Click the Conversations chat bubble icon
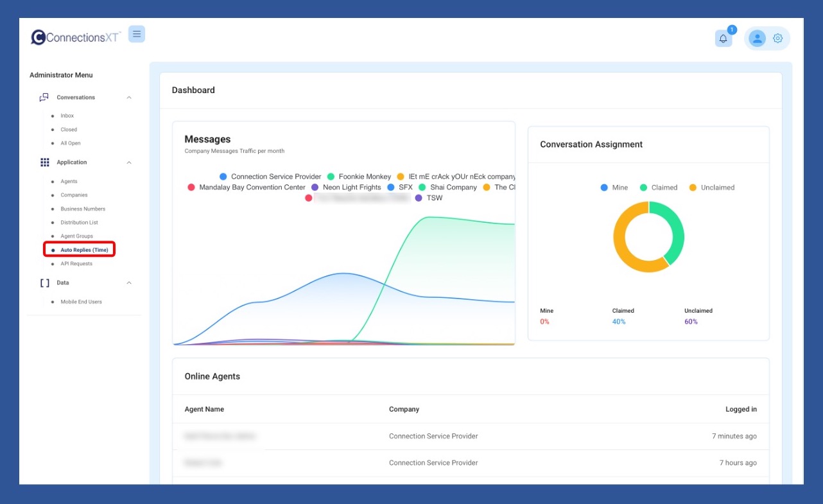The width and height of the screenshot is (823, 504). 44,98
